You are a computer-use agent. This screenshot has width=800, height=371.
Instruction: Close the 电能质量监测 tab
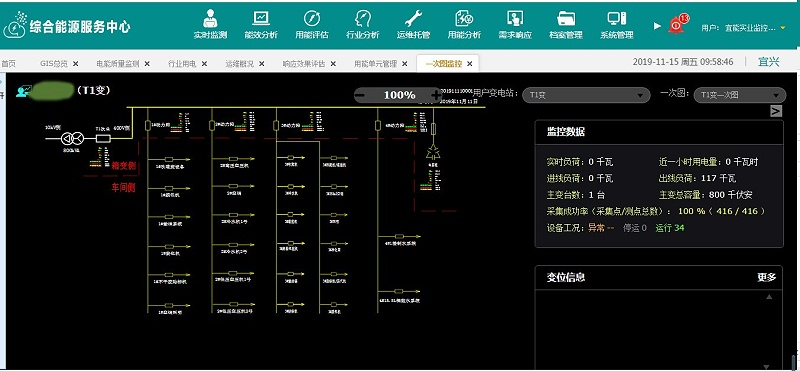coord(147,64)
